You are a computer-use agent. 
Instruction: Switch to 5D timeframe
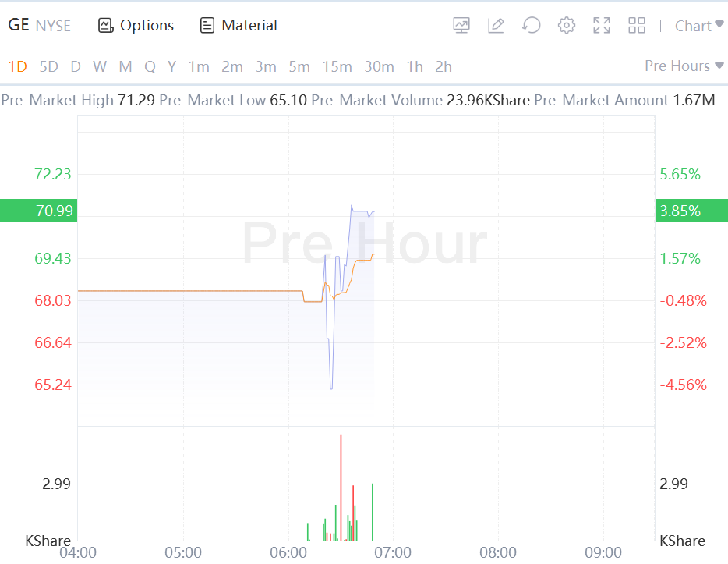tap(48, 67)
